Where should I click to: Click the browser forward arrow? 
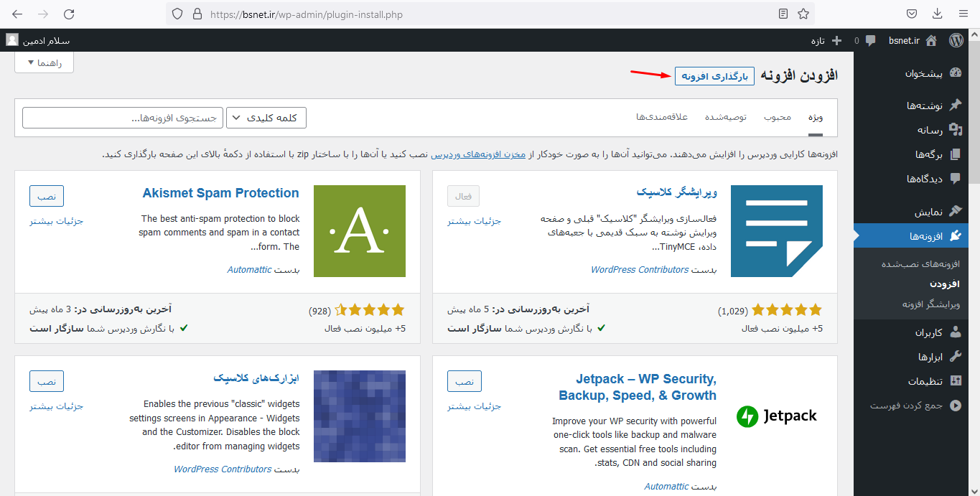tap(43, 14)
